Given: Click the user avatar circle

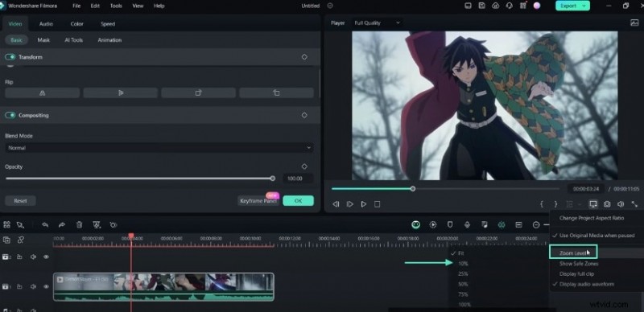Looking at the screenshot, I should (536, 6).
